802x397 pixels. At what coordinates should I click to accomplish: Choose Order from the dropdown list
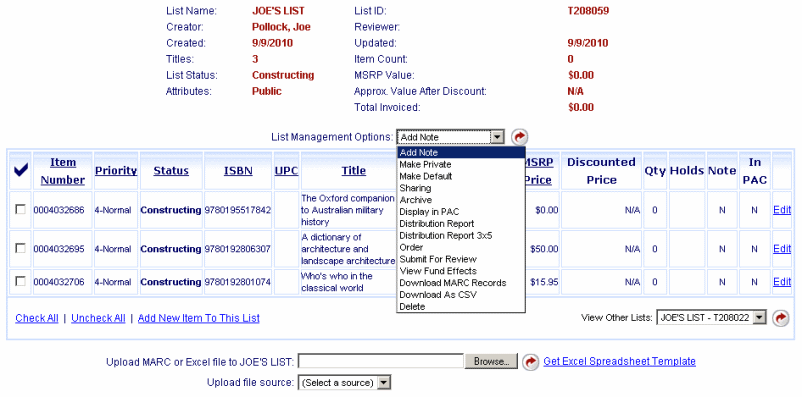coord(461,247)
